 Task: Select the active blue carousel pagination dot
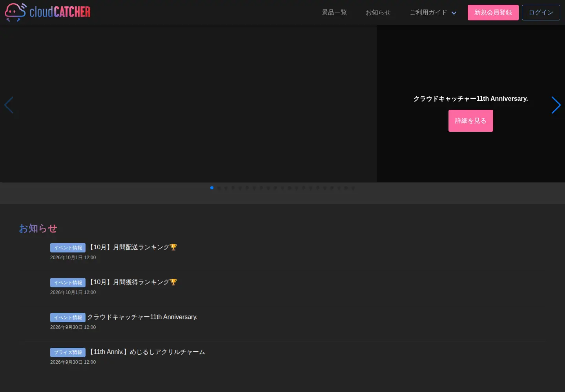point(212,188)
